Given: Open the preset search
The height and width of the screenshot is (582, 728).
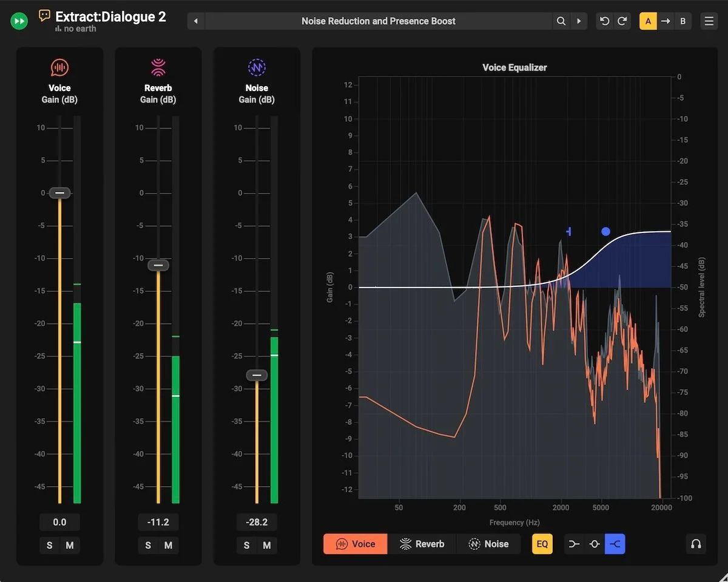Looking at the screenshot, I should (x=561, y=21).
